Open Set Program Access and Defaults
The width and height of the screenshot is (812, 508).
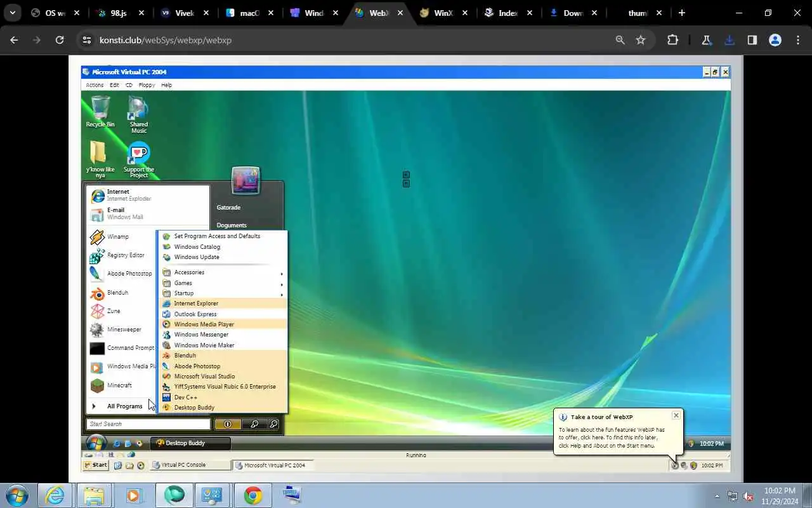[x=223, y=236]
